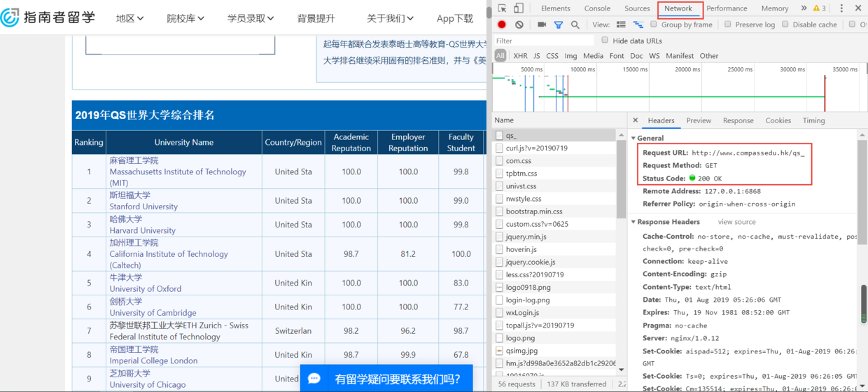The height and width of the screenshot is (392, 868).
Task: Open the Performance tab
Action: coord(727,8)
